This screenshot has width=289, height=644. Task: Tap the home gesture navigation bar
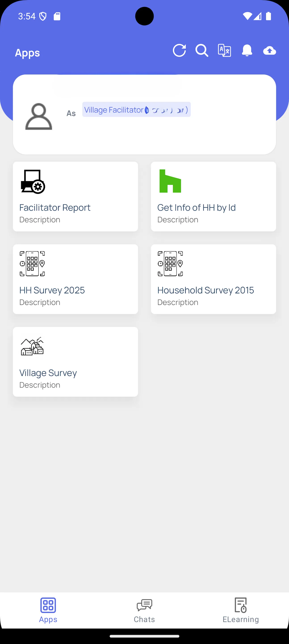[x=144, y=636]
